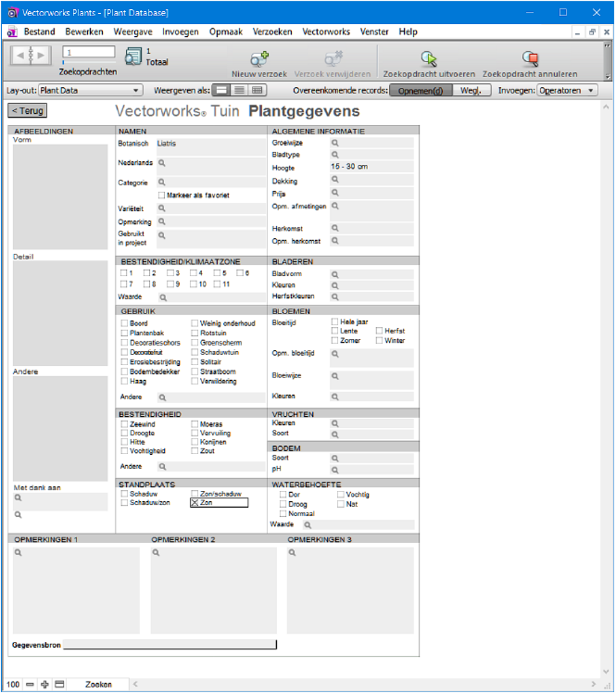Switch to table view in Weergeven als
The width and height of the screenshot is (616, 693).
[x=257, y=91]
